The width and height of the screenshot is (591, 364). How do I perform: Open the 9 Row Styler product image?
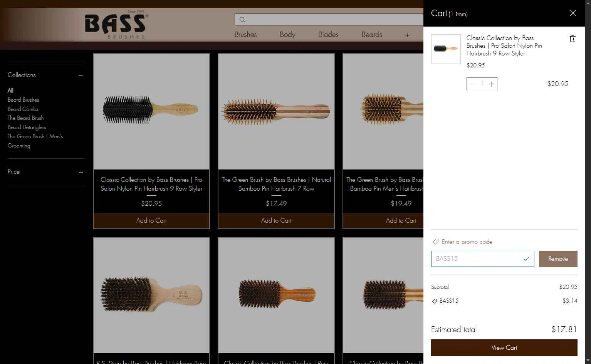(x=151, y=111)
